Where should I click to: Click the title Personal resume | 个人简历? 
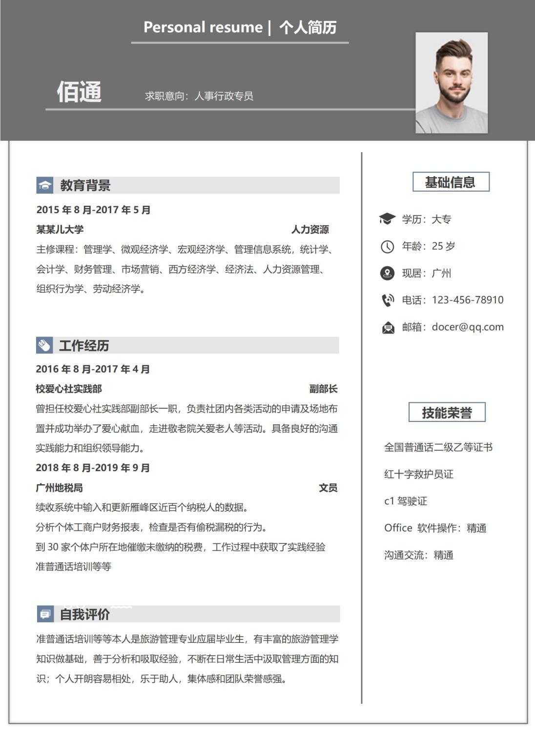(x=240, y=27)
